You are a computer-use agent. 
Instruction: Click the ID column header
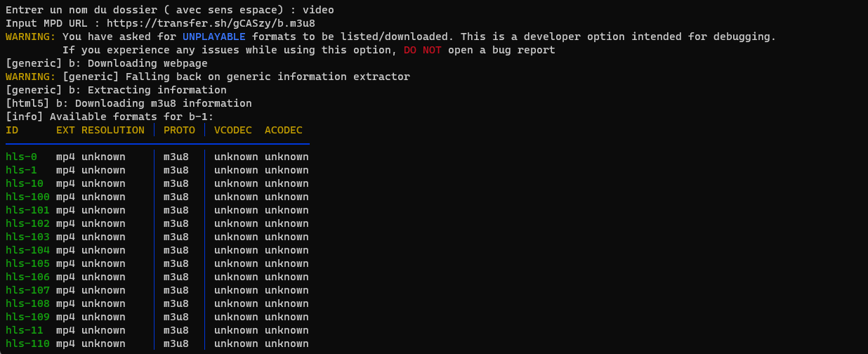click(12, 130)
